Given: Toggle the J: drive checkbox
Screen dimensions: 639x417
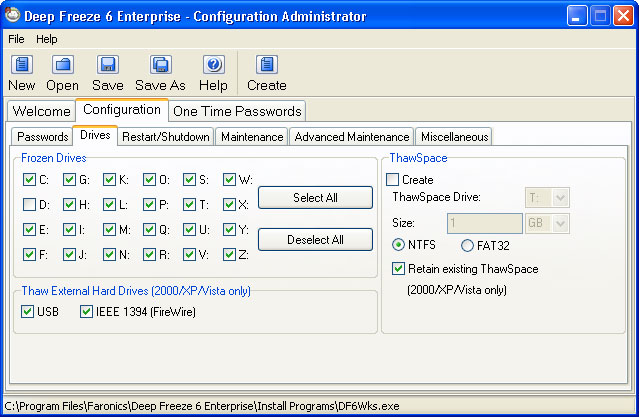Looking at the screenshot, I should [69, 255].
